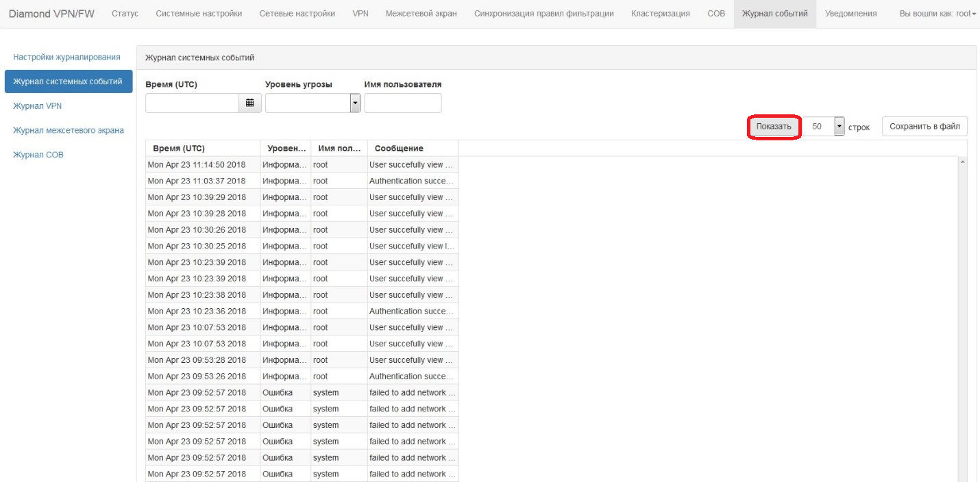Select Журнал межсетевого экрана in sidebar
The width and height of the screenshot is (980, 482).
click(69, 130)
